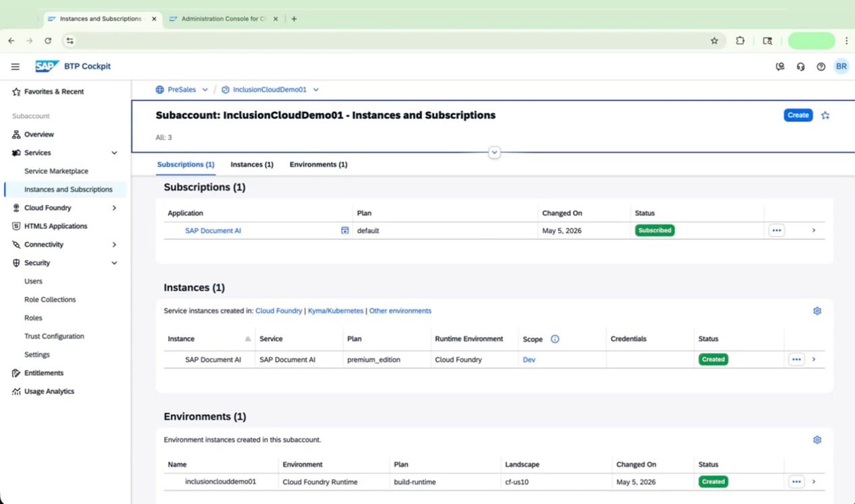This screenshot has width=855, height=504.
Task: Expand the Cloud Foundry sidebar section
Action: tap(114, 208)
